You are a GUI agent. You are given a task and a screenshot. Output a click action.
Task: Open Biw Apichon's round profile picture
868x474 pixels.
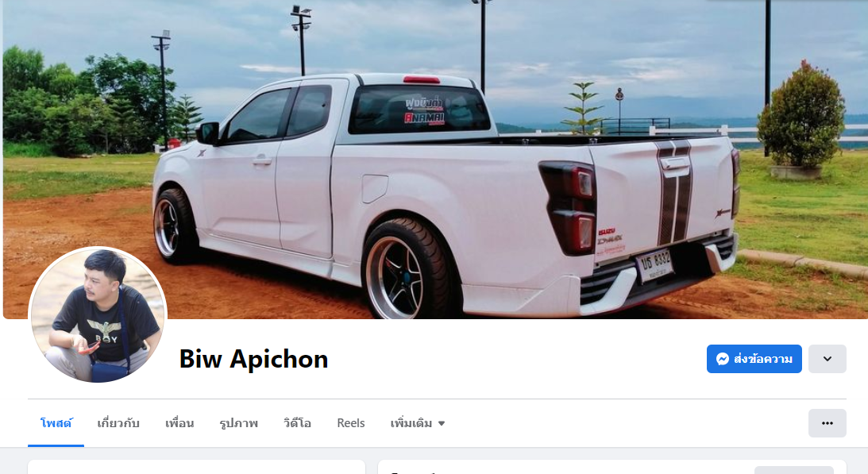click(x=98, y=316)
